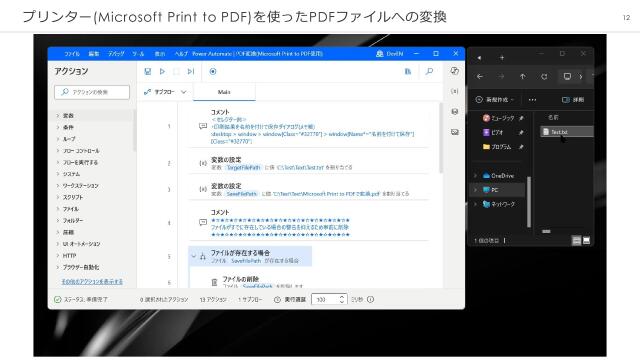Save the flow with the save icon
The width and height of the screenshot is (640, 360).
148,71
